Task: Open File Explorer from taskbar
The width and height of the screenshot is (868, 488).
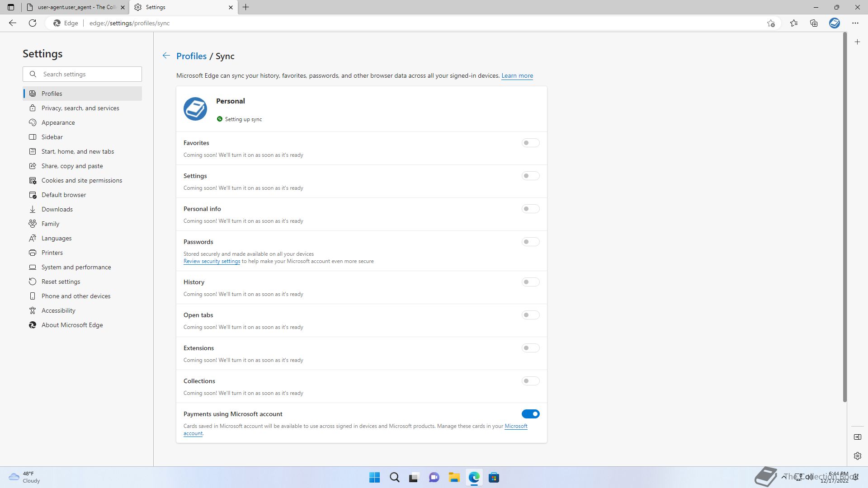Action: pos(454,478)
